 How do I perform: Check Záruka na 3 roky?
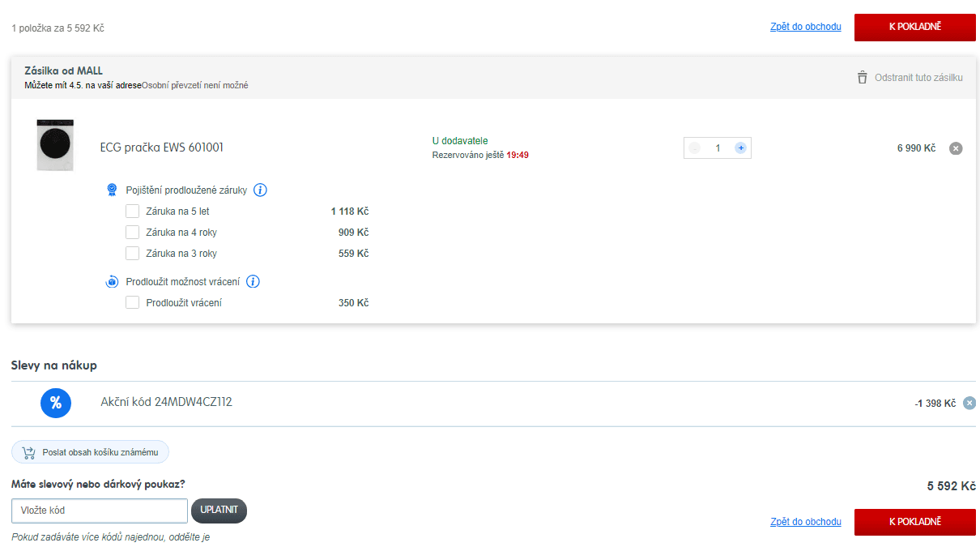click(x=133, y=254)
